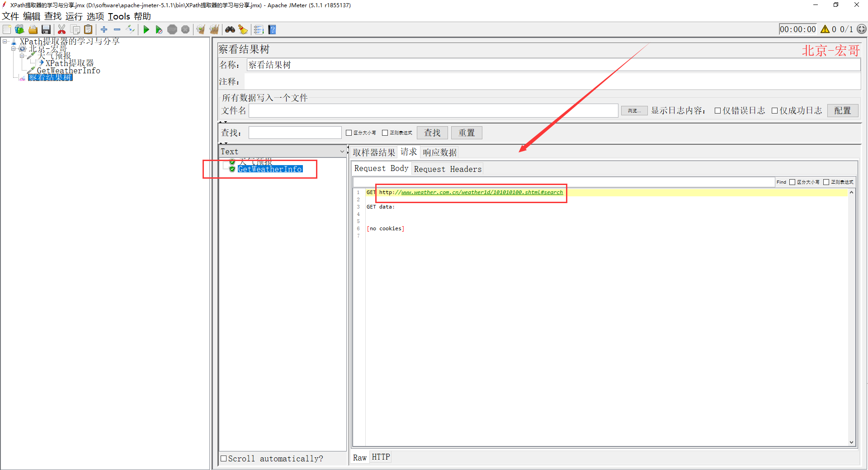This screenshot has height=470, width=868.
Task: Click the toolbar Cut scissors icon
Action: [x=62, y=29]
